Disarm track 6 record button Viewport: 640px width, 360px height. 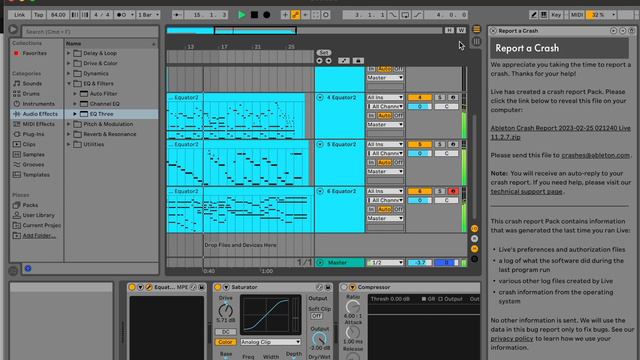[453, 191]
